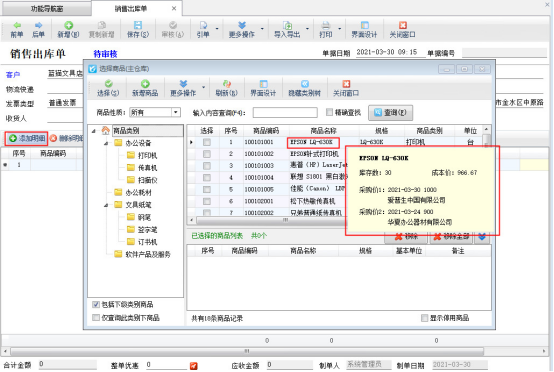Click the 保存(S) save icon in main toolbar
The image size is (554, 372).
pyautogui.click(x=138, y=25)
